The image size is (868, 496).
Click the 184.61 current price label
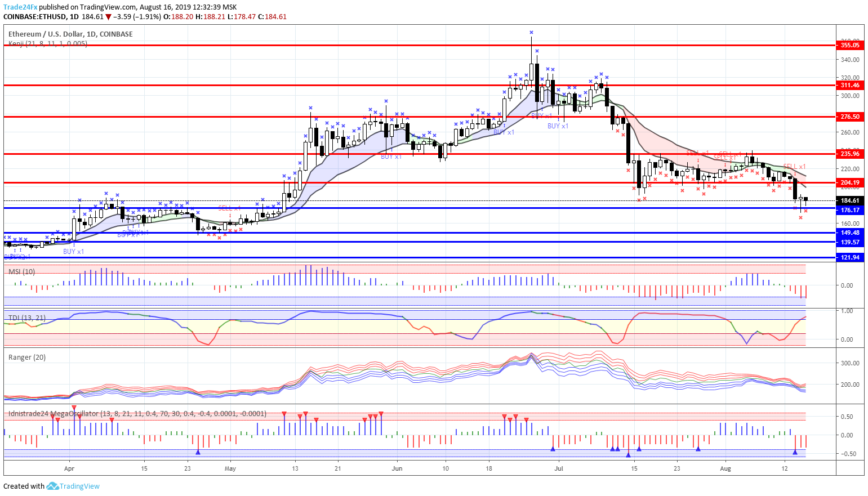(x=850, y=200)
